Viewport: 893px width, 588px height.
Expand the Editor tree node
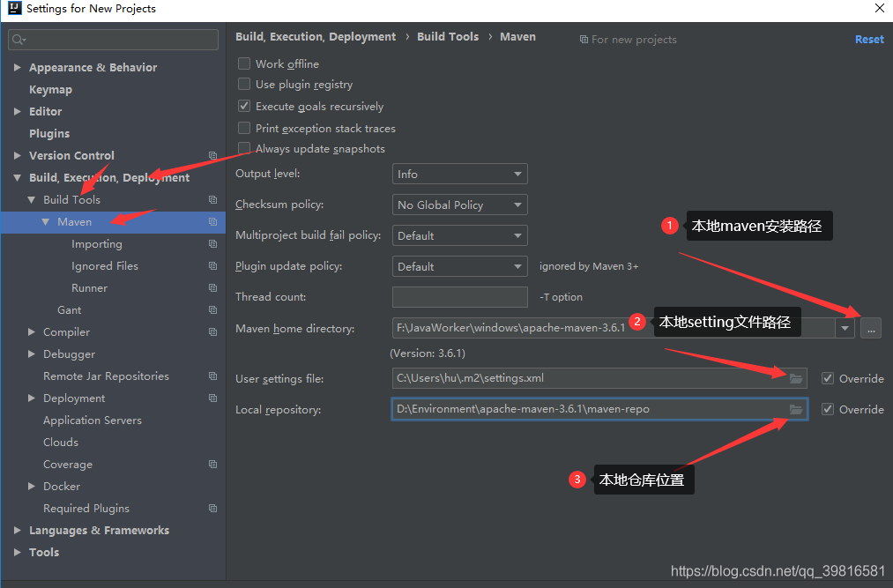tap(17, 111)
